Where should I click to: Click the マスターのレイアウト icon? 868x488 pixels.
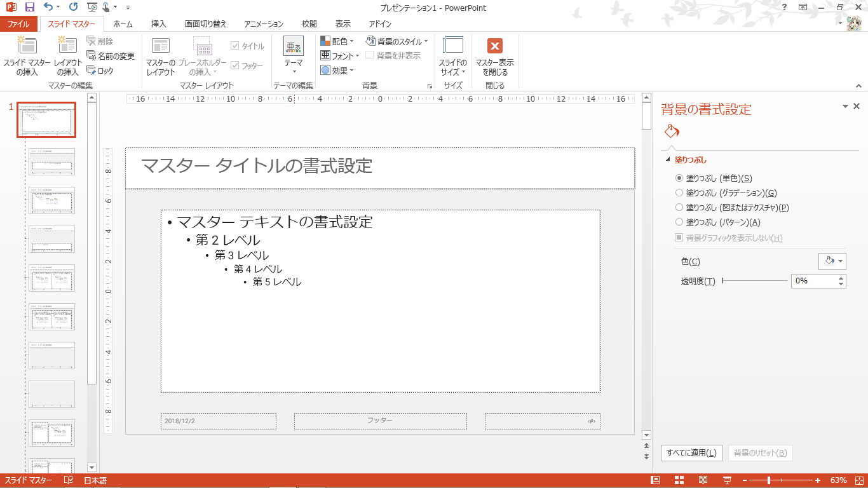click(x=161, y=46)
